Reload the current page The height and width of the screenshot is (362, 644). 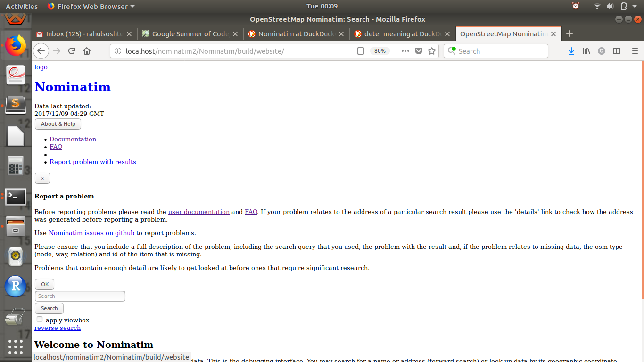[x=72, y=51]
